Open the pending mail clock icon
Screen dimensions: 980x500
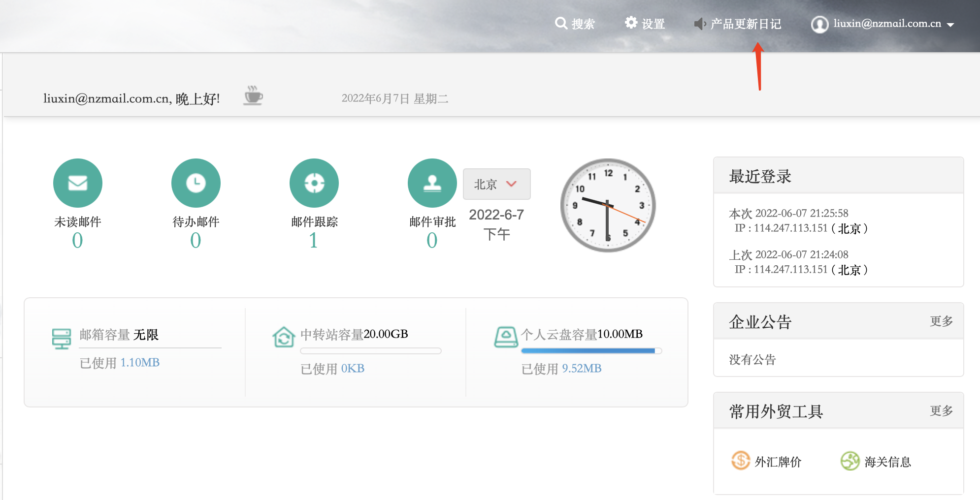pos(196,183)
